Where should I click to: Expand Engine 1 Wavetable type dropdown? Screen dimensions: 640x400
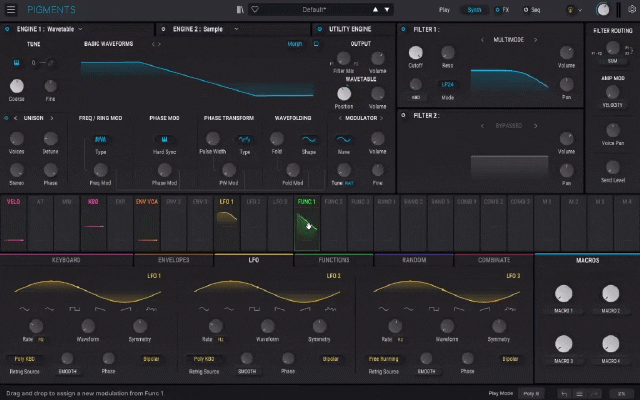click(x=80, y=29)
